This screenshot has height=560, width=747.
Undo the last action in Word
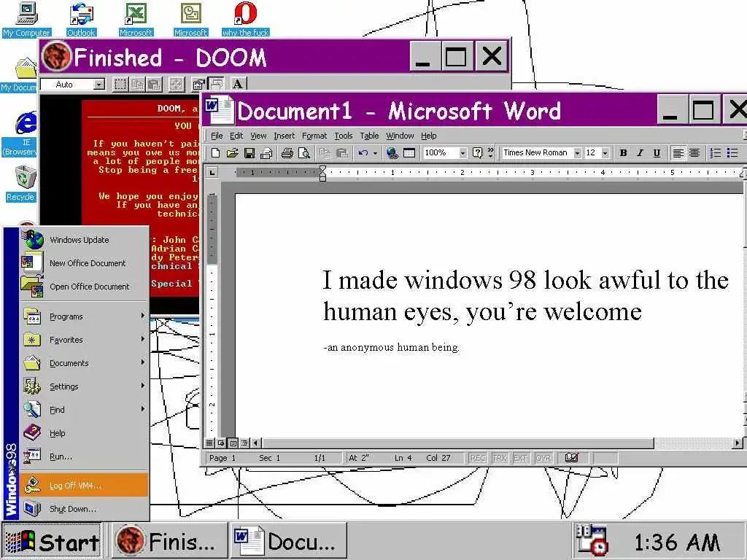click(363, 153)
